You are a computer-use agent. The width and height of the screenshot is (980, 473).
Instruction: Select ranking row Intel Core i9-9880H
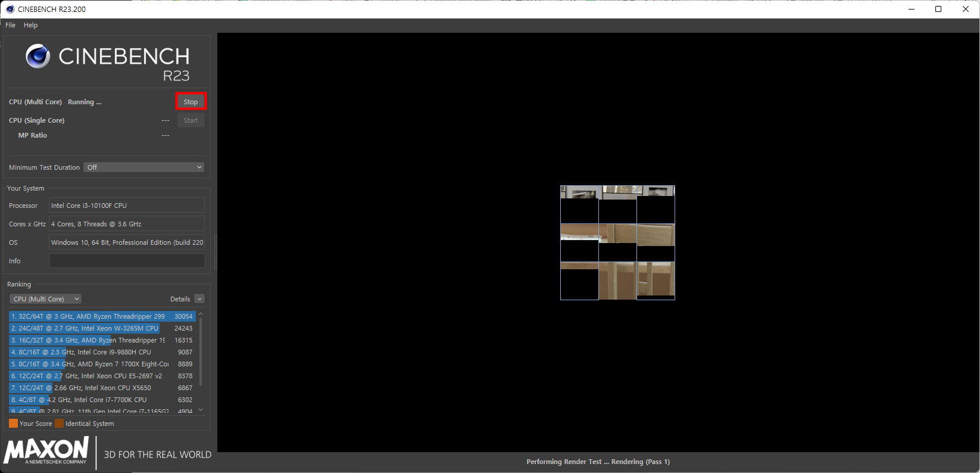point(102,352)
